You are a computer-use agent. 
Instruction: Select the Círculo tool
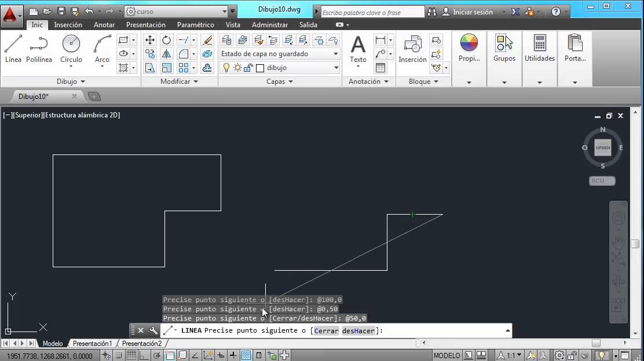[71, 49]
